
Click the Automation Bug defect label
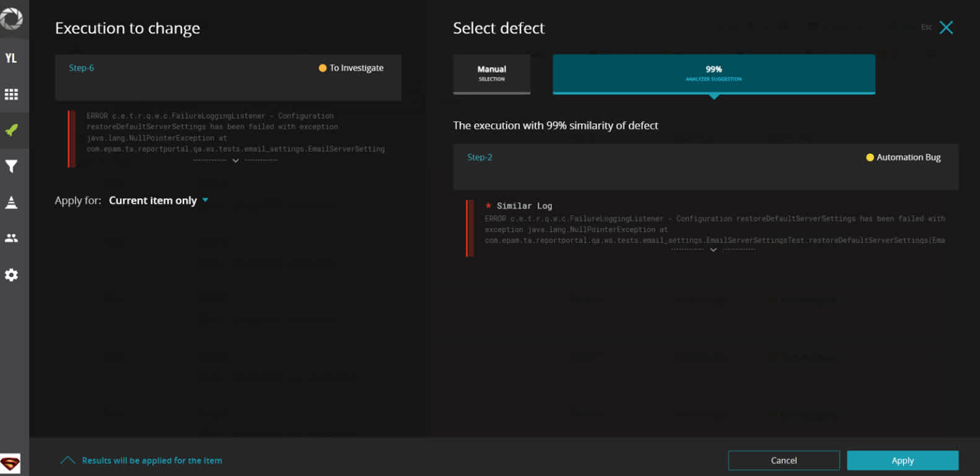point(903,157)
